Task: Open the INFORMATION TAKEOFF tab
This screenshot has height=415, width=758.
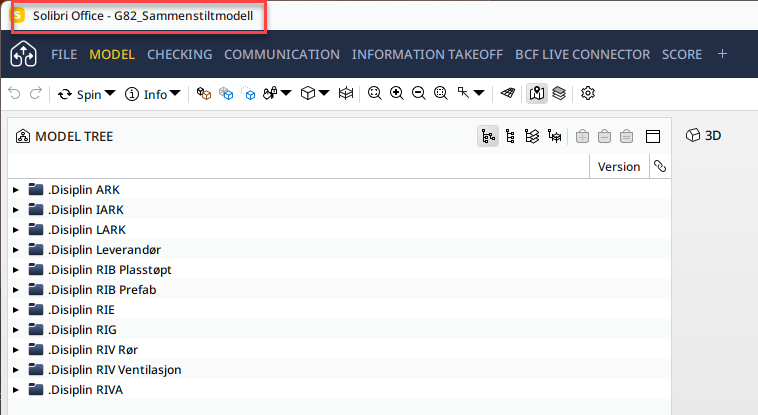Action: (427, 55)
